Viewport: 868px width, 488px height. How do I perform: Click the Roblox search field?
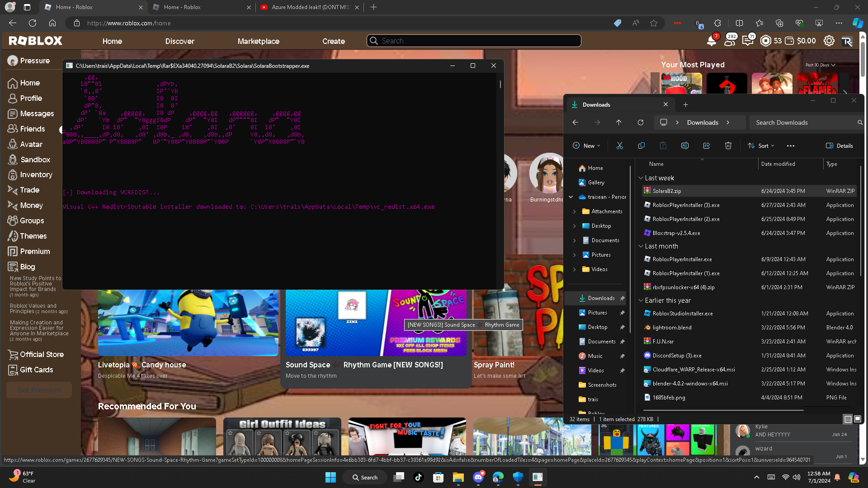pyautogui.click(x=474, y=41)
